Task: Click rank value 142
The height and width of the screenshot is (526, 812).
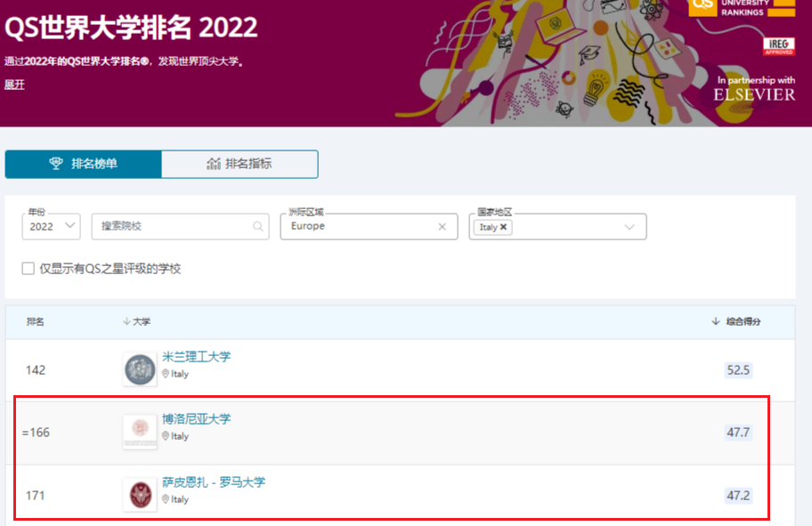Action: point(36,370)
